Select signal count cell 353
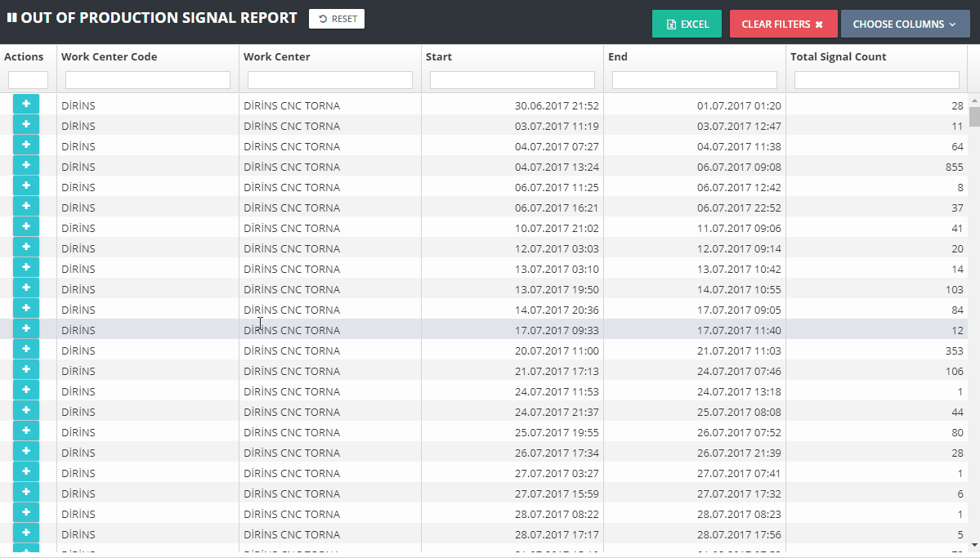The width and height of the screenshot is (980, 558). tap(955, 350)
